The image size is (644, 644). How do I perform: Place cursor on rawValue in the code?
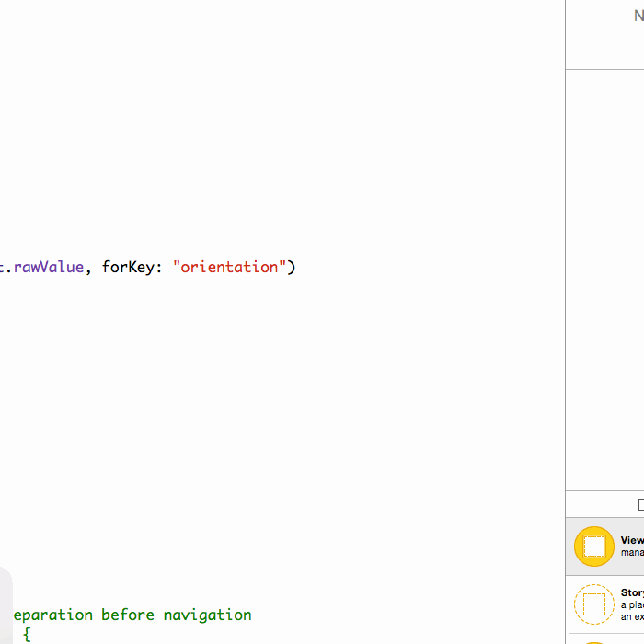(x=48, y=267)
